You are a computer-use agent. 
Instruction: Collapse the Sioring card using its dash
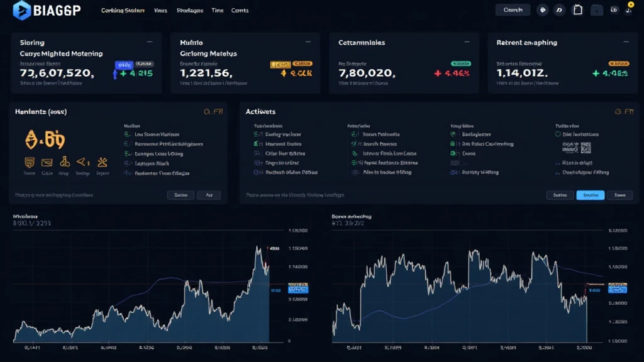click(149, 42)
